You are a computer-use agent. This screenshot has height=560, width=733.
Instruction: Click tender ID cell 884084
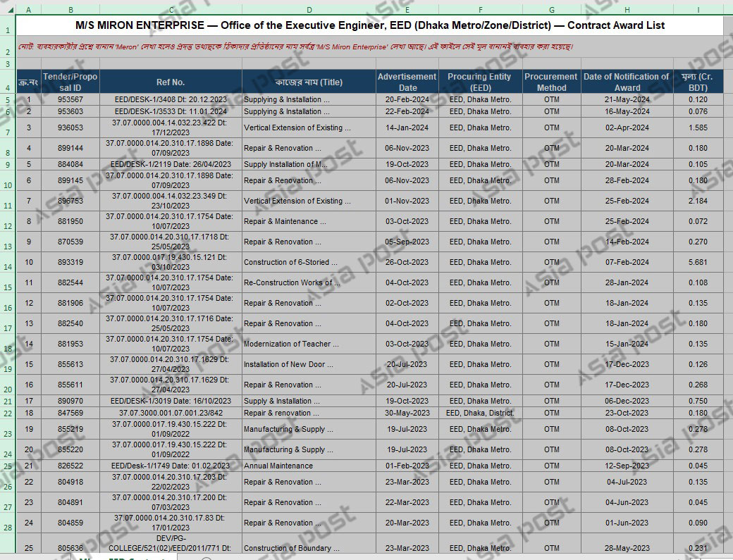pyautogui.click(x=70, y=164)
